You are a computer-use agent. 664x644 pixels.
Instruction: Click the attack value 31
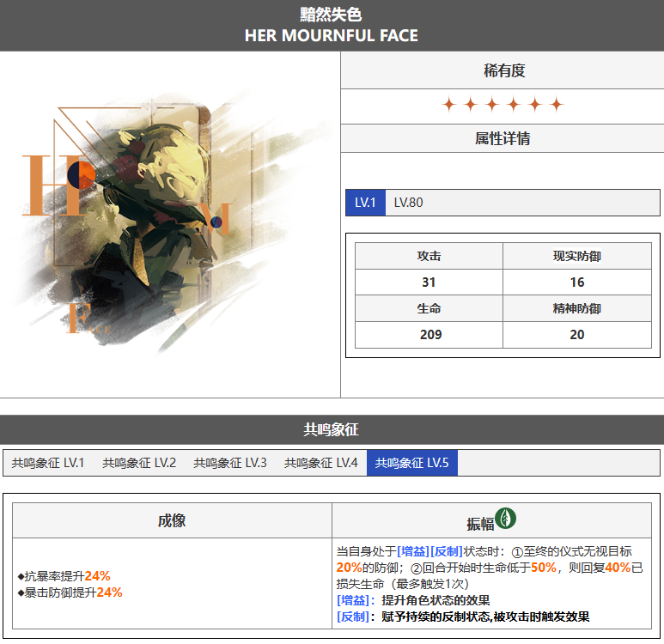pos(429,283)
